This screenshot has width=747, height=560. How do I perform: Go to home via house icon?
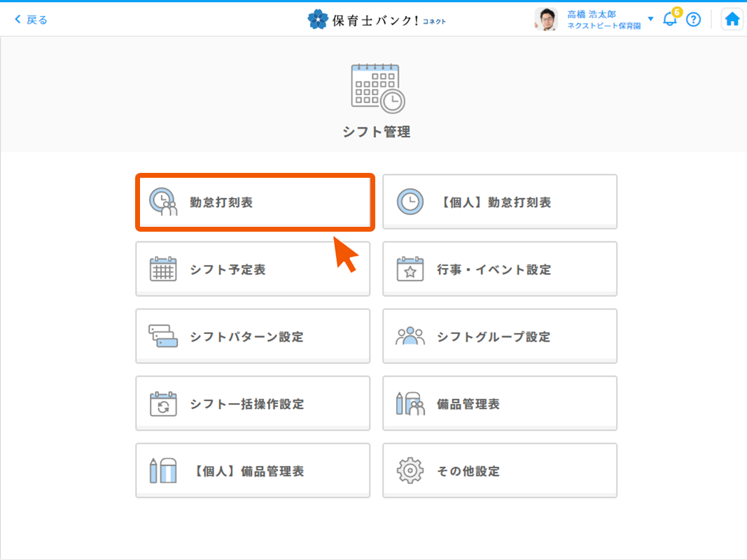coord(732,20)
